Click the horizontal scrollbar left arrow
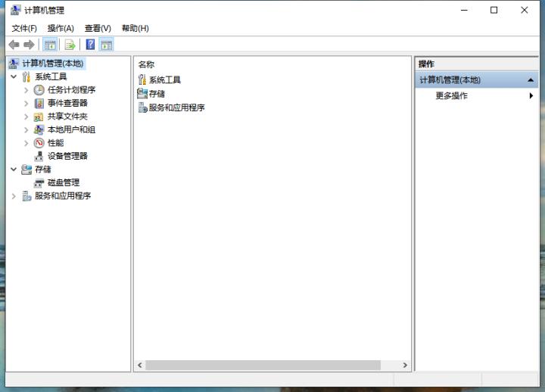Screen dimensions: 545x392 point(140,365)
